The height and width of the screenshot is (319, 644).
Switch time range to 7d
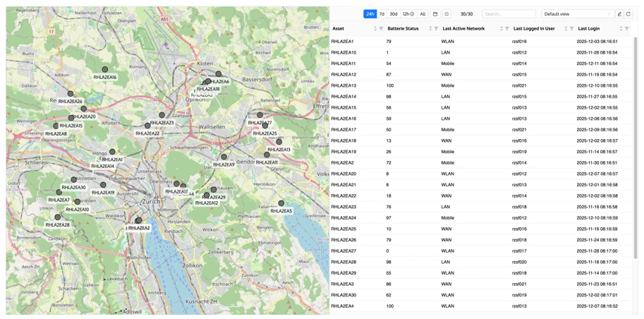tap(382, 14)
